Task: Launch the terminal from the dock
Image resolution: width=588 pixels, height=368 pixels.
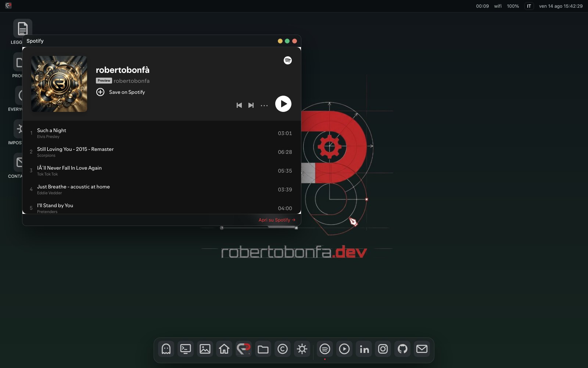Action: (x=186, y=349)
